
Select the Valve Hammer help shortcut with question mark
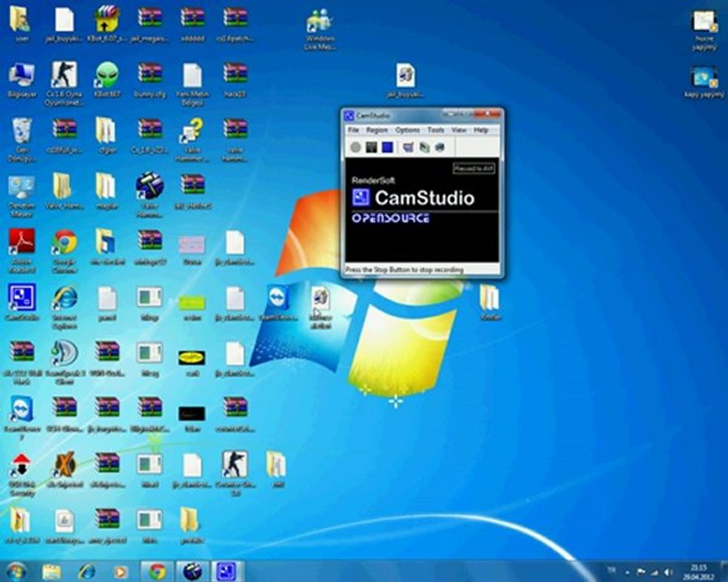click(x=193, y=139)
